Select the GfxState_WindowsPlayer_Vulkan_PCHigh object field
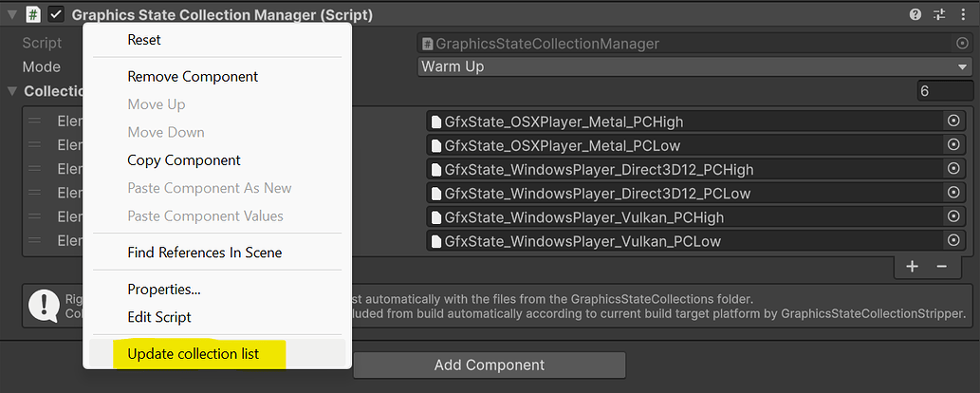Viewport: 980px width, 393px height. [x=683, y=217]
